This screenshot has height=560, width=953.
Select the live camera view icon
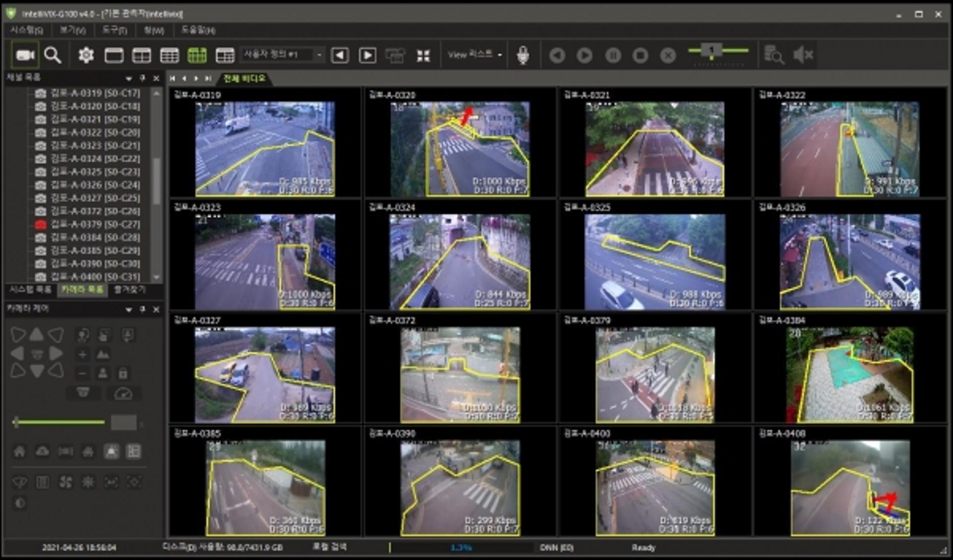(25, 55)
